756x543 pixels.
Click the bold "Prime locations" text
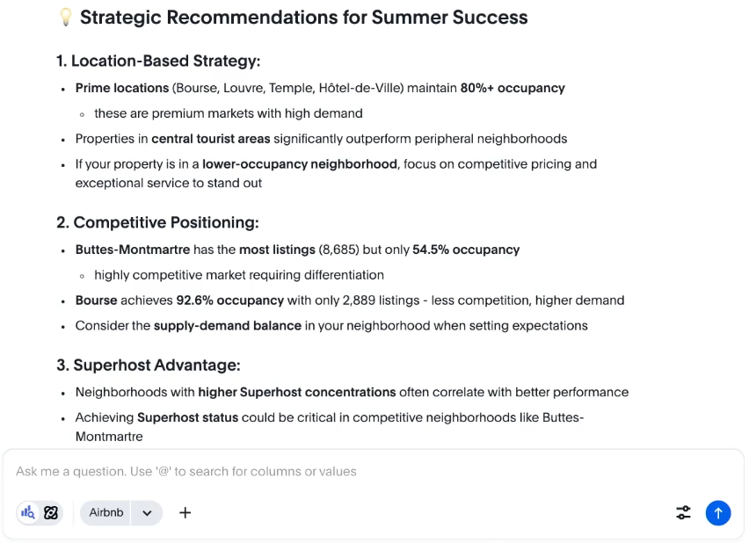point(121,88)
